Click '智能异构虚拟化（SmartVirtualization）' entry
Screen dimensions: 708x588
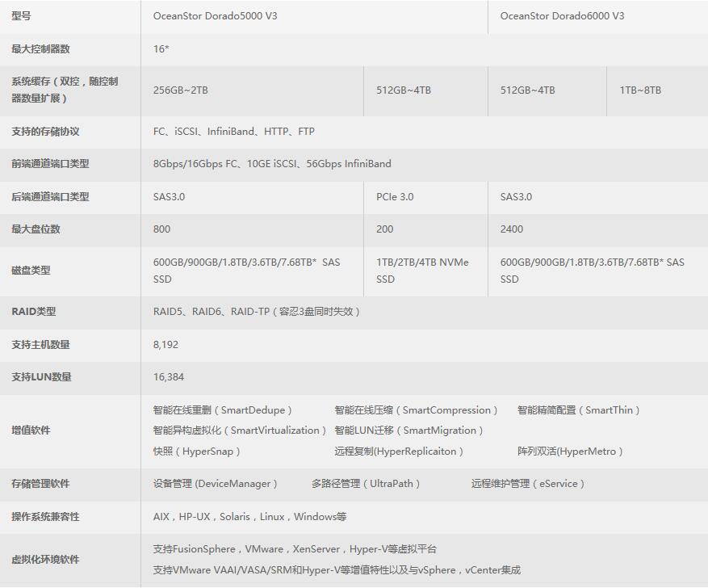[239, 430]
